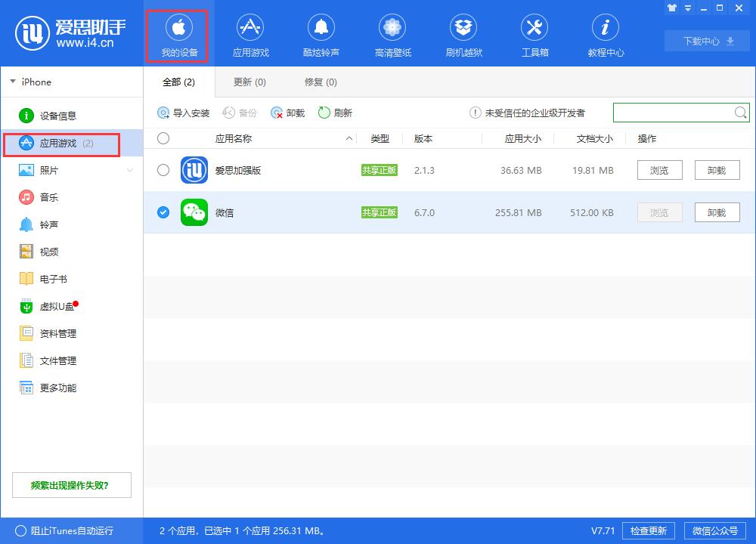Viewport: 756px width, 544px height.
Task: Uncheck the 微信 app checkbox
Action: pyautogui.click(x=163, y=212)
